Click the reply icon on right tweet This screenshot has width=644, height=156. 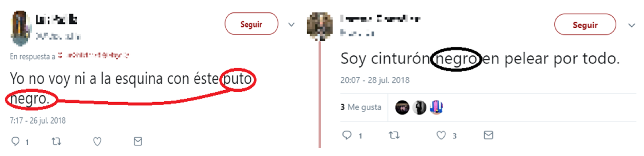(x=347, y=135)
